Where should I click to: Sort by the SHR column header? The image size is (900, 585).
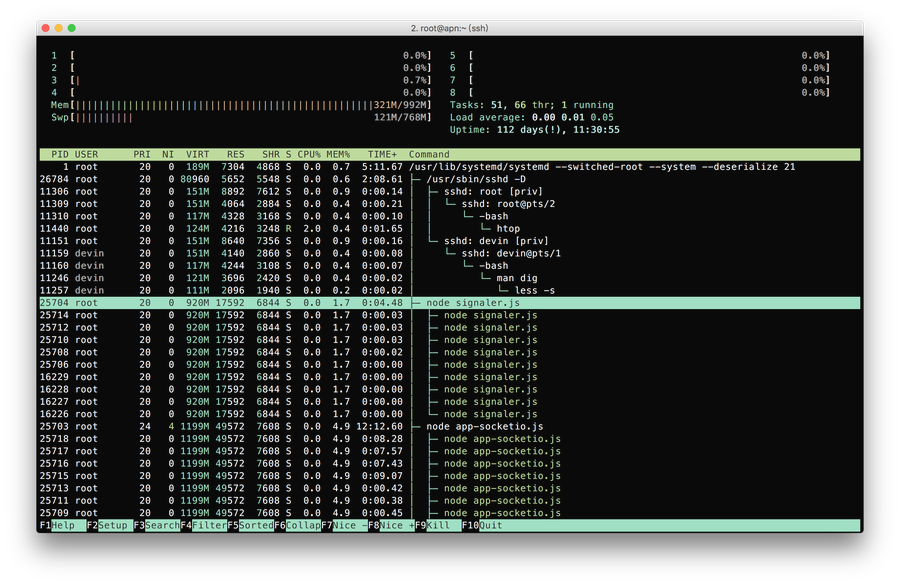coord(271,154)
